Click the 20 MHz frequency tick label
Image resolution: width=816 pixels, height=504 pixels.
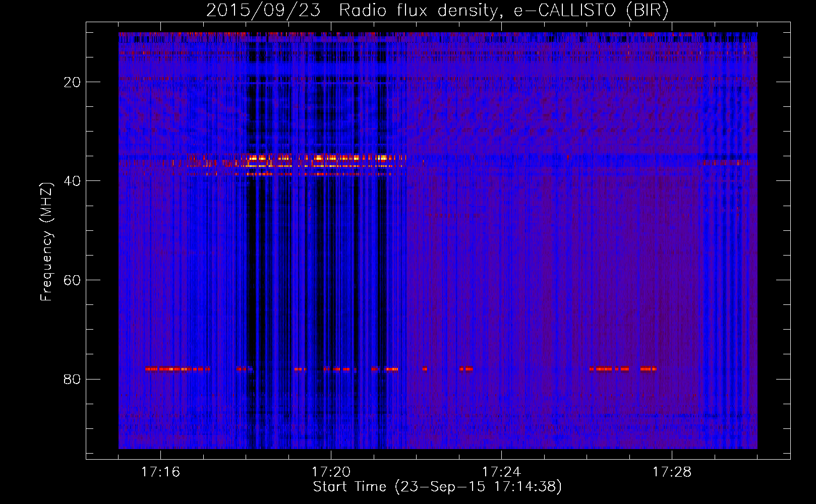click(72, 82)
